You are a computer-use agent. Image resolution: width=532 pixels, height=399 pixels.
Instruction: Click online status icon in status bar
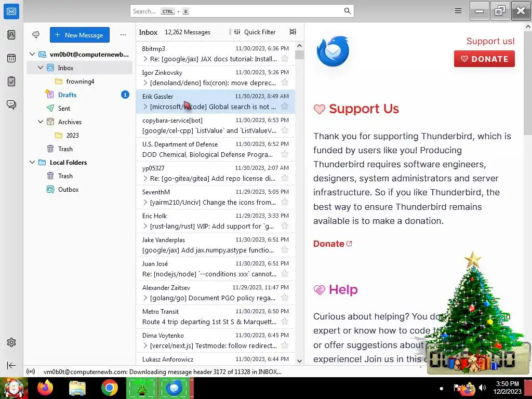[x=31, y=371]
